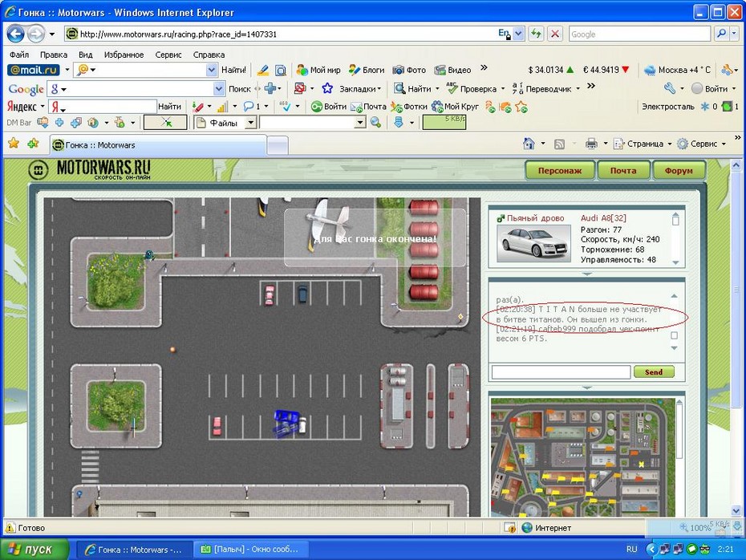Click the Google search magnifier icon
746x560 pixels.
pyautogui.click(x=721, y=34)
